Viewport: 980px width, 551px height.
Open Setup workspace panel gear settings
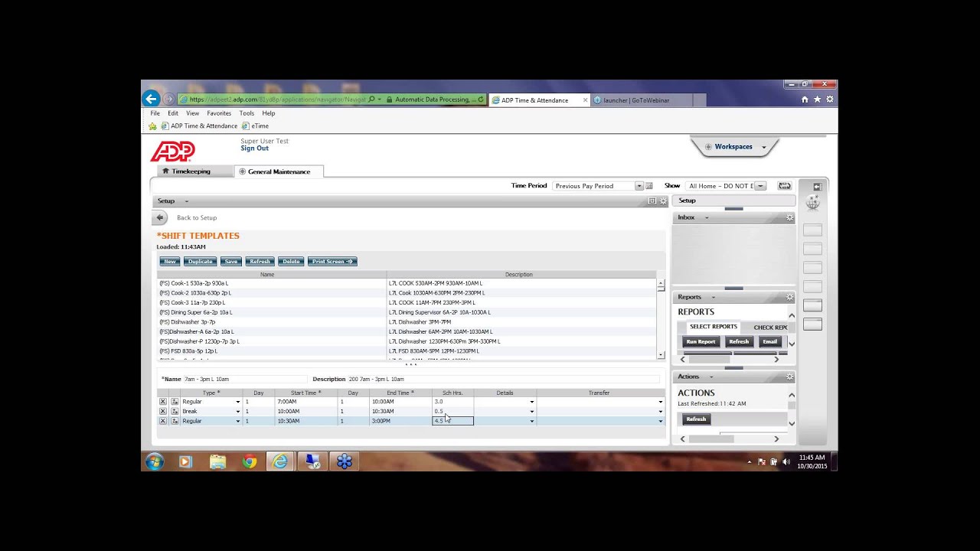click(x=663, y=201)
